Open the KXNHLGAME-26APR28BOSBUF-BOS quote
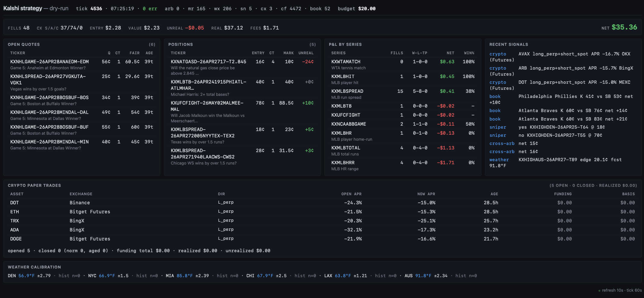The image size is (644, 298). tap(82, 100)
